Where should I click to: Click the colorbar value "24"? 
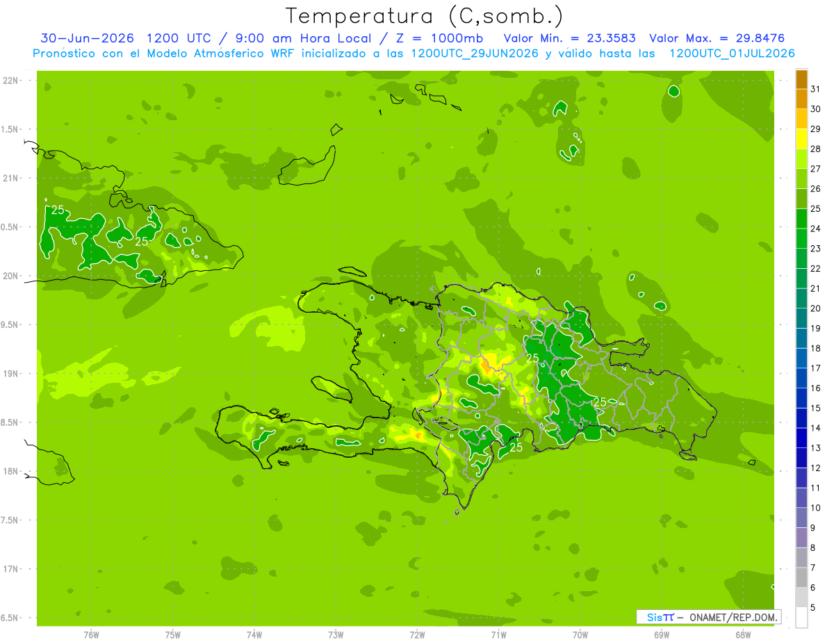coord(816,229)
